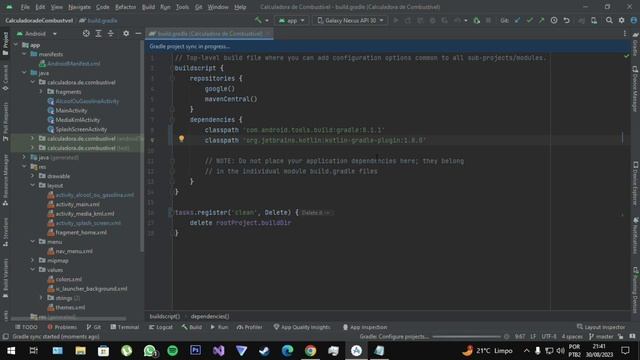Open the File menu
The height and width of the screenshot is (360, 640).
pos(25,7)
